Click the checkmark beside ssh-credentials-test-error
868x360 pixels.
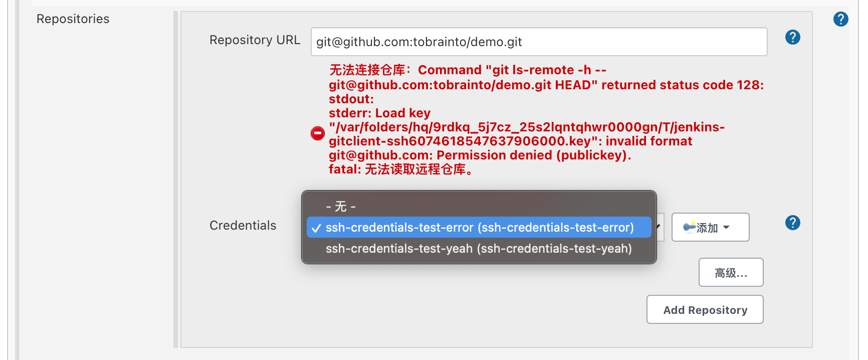(x=316, y=228)
